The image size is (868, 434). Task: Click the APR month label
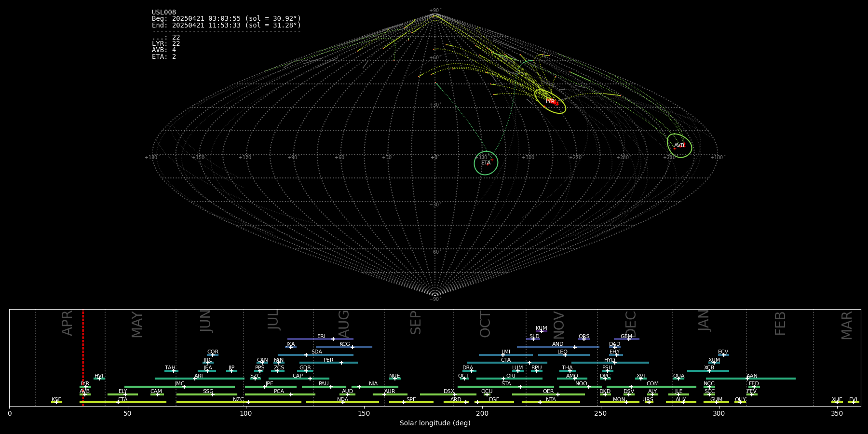pyautogui.click(x=67, y=323)
